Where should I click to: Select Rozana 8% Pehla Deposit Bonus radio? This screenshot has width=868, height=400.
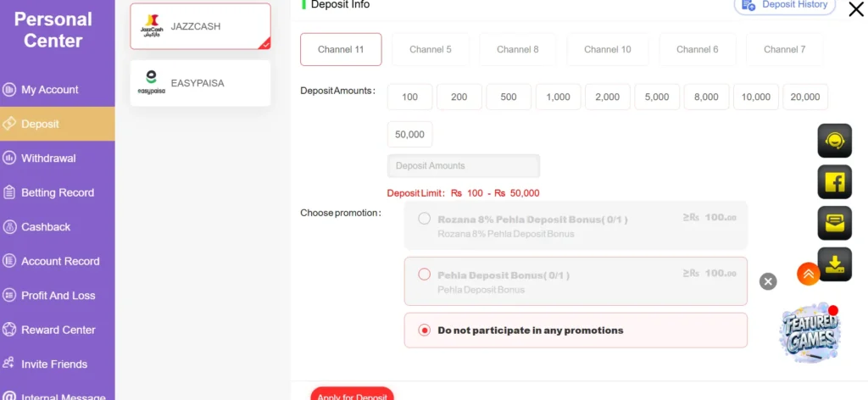424,219
